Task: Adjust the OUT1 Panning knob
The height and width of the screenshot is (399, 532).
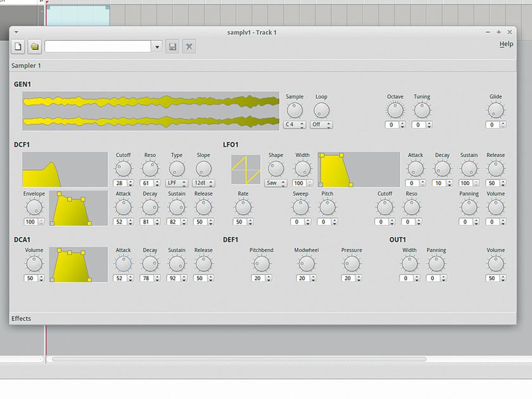Action: pos(436,264)
